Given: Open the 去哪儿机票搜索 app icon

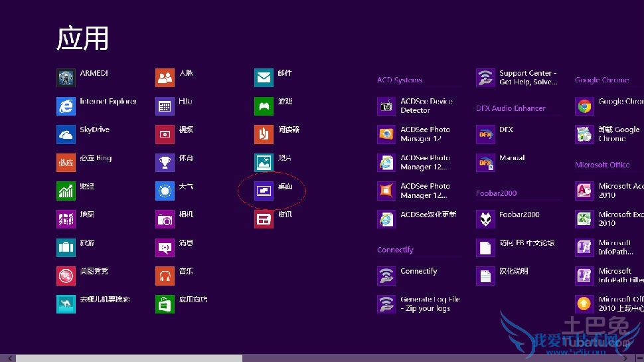Looking at the screenshot, I should (66, 304).
